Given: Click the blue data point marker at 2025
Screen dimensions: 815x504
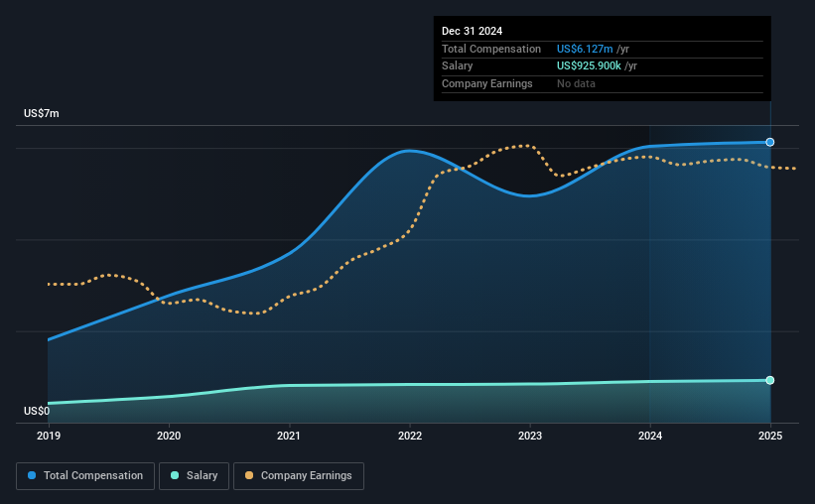Looking at the screenshot, I should click(769, 142).
